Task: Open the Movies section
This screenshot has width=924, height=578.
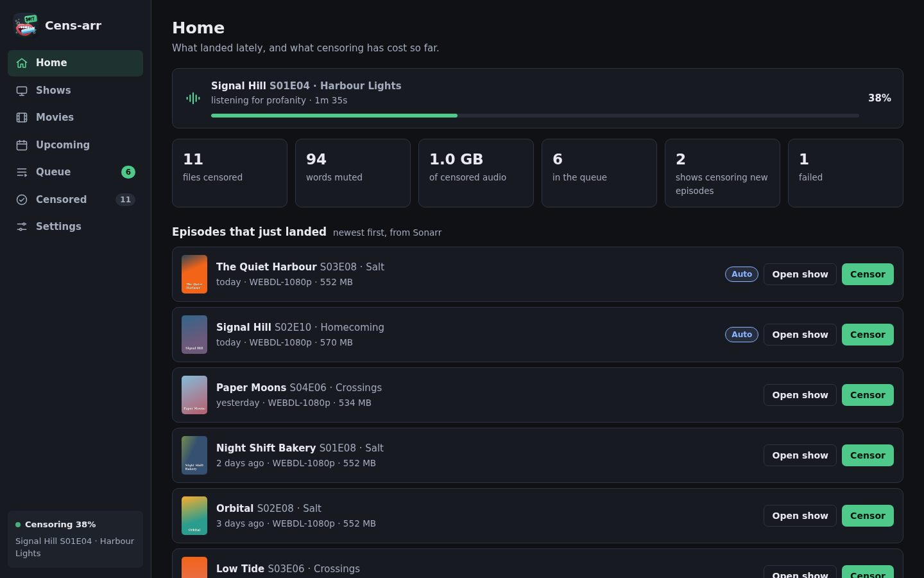Action: tap(75, 118)
